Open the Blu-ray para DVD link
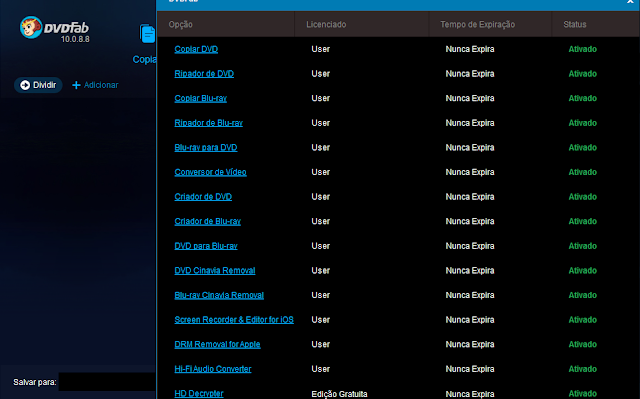Image resolution: width=640 pixels, height=399 pixels. 206,147
